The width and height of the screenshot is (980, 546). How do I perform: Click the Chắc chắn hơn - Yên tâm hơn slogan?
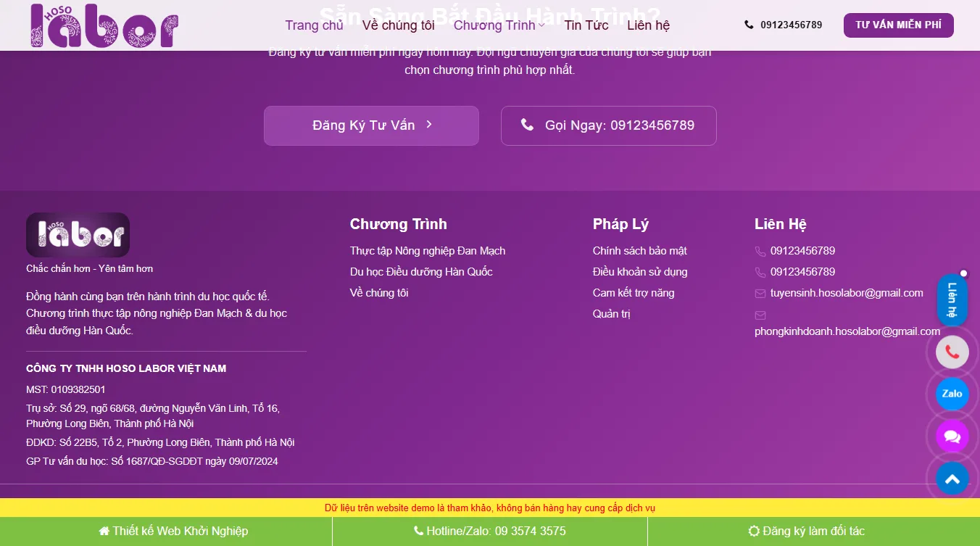pyautogui.click(x=90, y=268)
